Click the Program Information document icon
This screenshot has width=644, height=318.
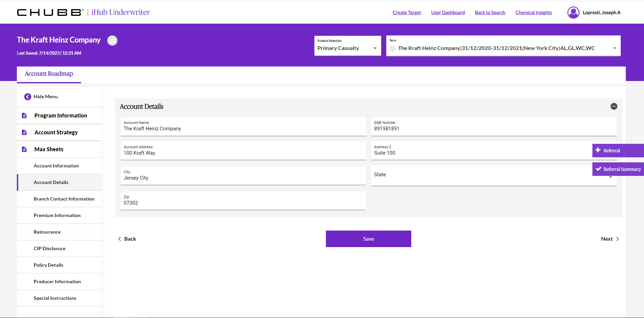(x=24, y=115)
